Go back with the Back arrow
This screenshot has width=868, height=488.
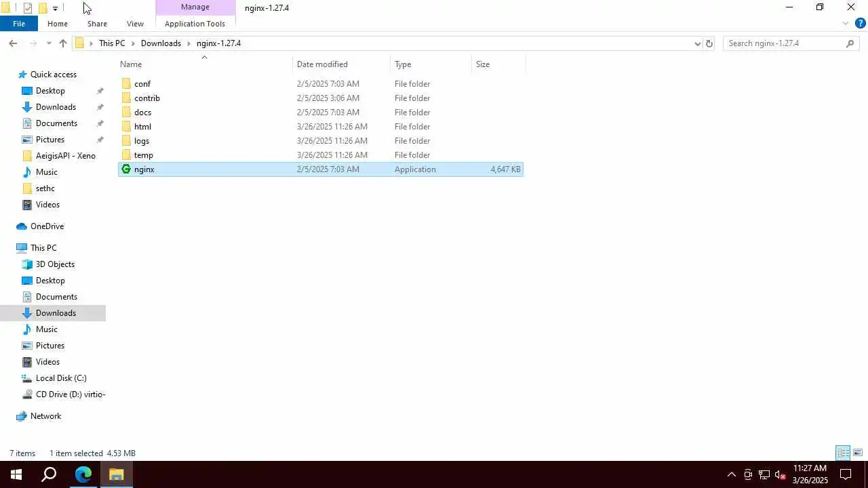coord(13,43)
